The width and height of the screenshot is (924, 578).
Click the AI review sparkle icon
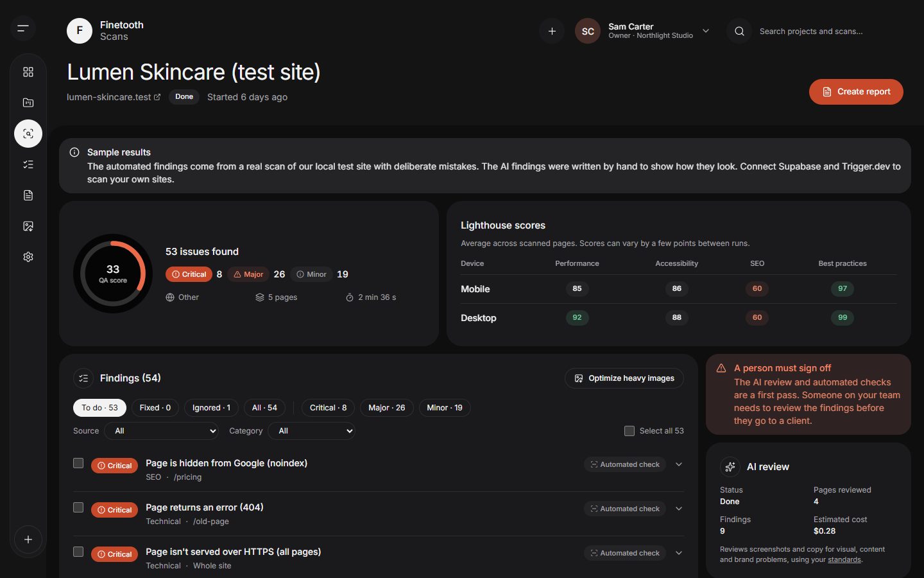point(730,467)
